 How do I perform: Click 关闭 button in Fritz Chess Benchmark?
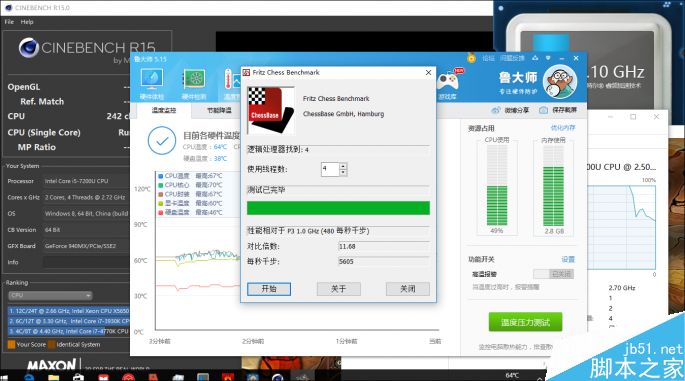click(408, 289)
